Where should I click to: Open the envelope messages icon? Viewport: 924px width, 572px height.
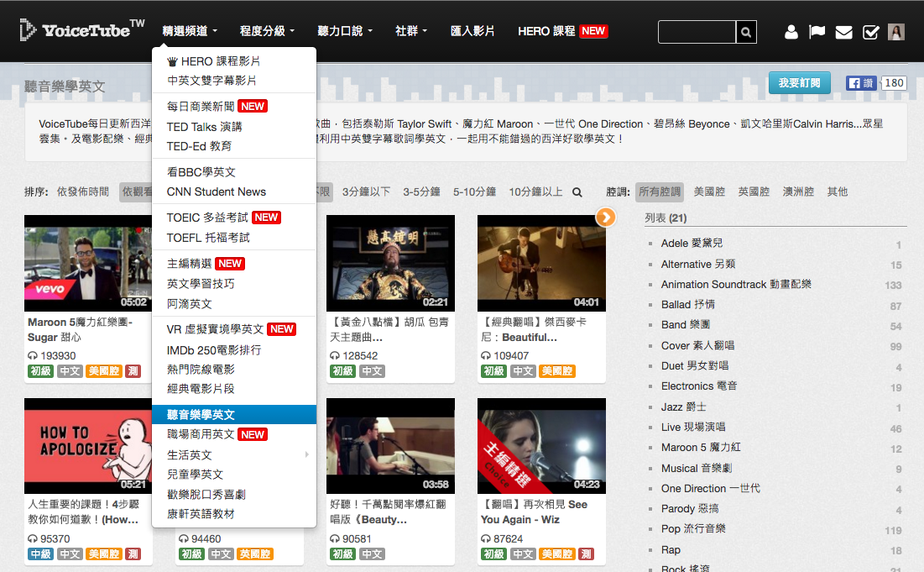[x=843, y=32]
